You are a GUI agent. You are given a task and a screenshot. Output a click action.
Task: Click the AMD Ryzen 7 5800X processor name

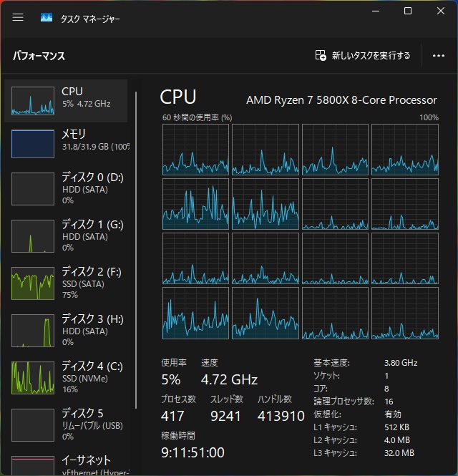pos(341,99)
